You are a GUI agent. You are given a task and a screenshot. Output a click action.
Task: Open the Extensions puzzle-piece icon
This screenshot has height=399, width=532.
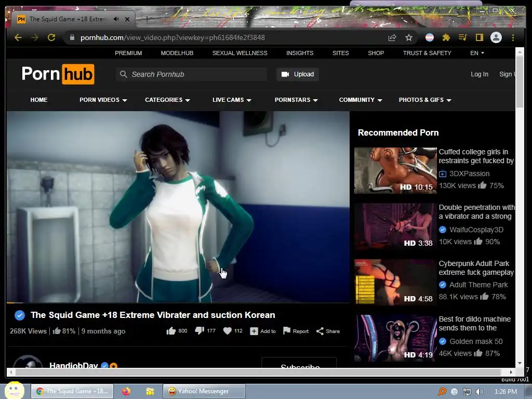pos(446,37)
